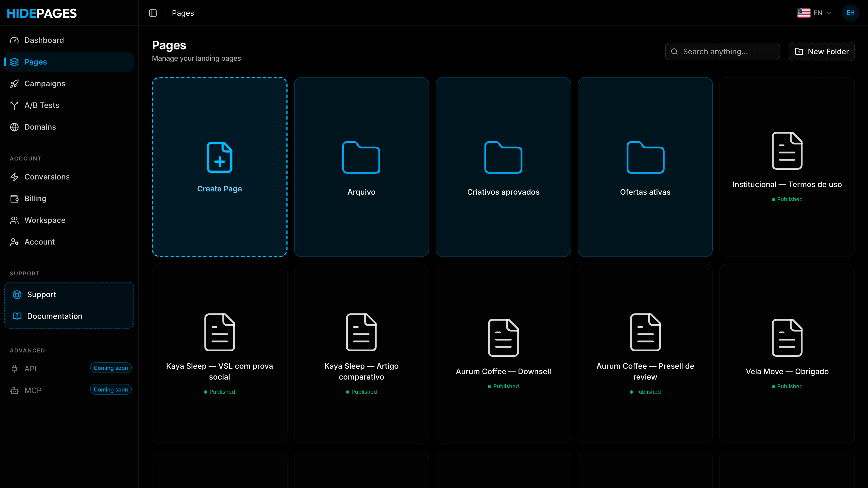Image resolution: width=868 pixels, height=488 pixels.
Task: Click the Criativos aprovados folder name
Action: click(x=503, y=192)
